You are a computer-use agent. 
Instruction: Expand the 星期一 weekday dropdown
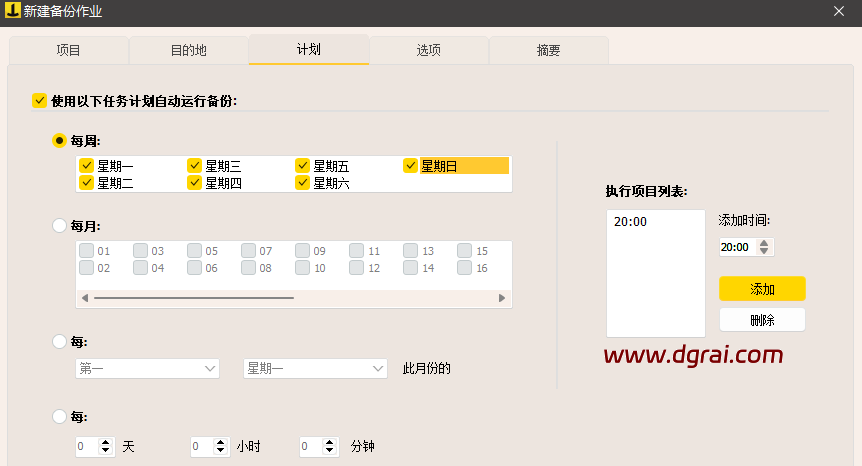tap(315, 369)
